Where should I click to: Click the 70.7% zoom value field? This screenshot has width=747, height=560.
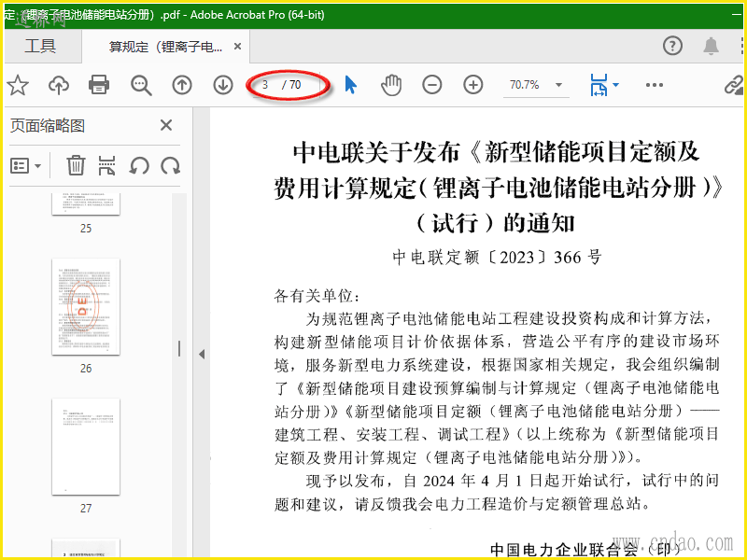(525, 85)
